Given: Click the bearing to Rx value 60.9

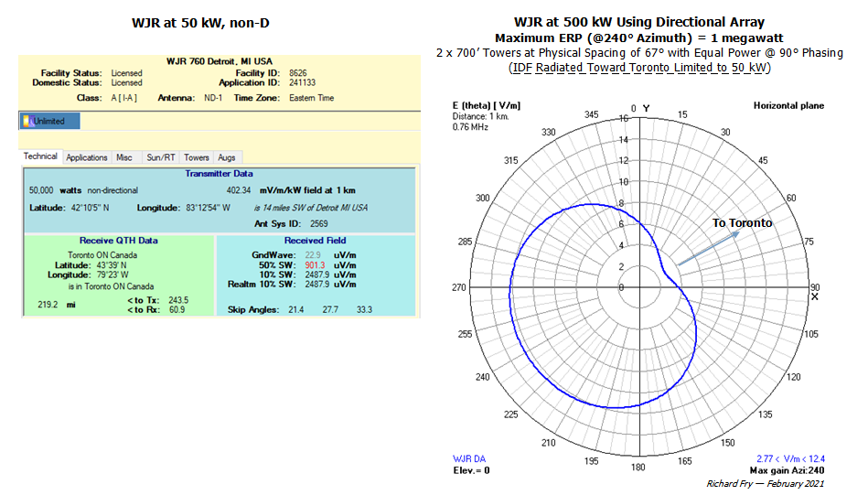Looking at the screenshot, I should point(177,309).
